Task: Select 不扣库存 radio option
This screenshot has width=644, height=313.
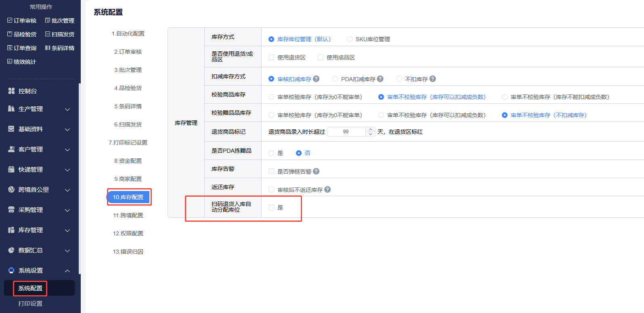Action: coord(399,79)
